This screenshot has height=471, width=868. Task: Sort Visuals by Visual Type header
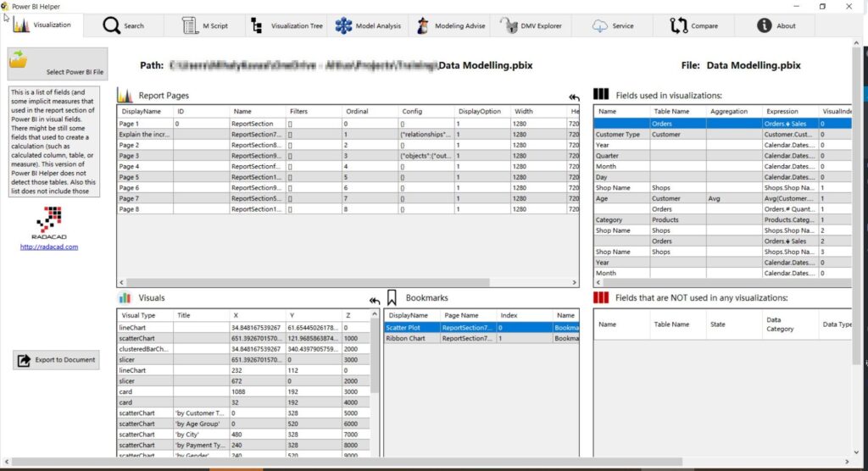pyautogui.click(x=145, y=315)
